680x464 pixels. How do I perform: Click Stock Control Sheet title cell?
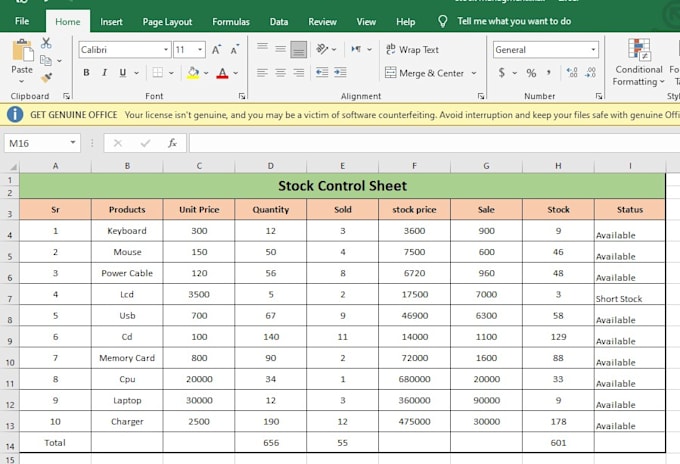[x=342, y=186]
